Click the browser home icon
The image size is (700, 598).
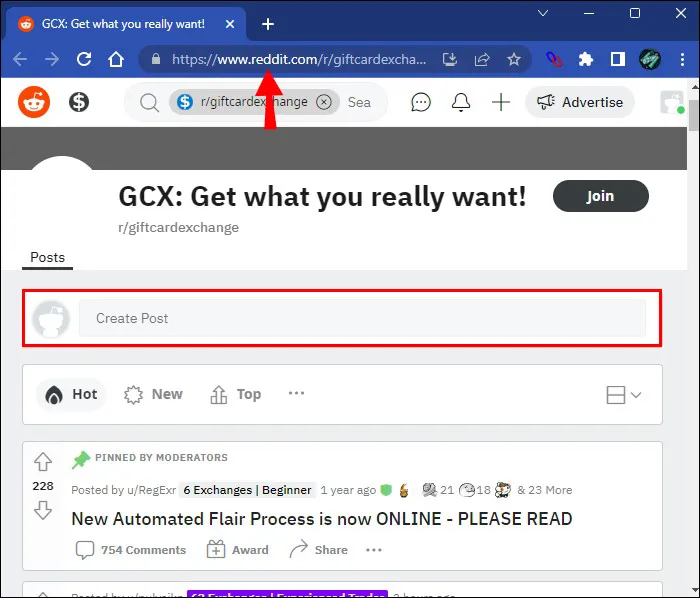(x=116, y=59)
